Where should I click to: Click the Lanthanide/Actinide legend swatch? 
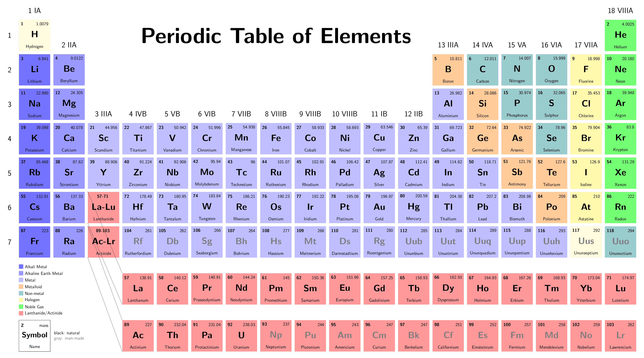click(21, 313)
